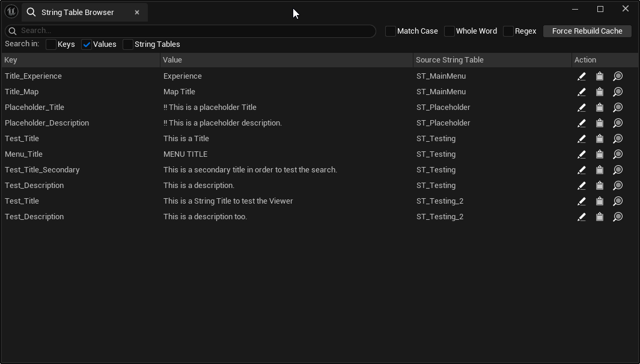
Task: Click pencil icon for Test_Title_Secondary
Action: point(582,170)
